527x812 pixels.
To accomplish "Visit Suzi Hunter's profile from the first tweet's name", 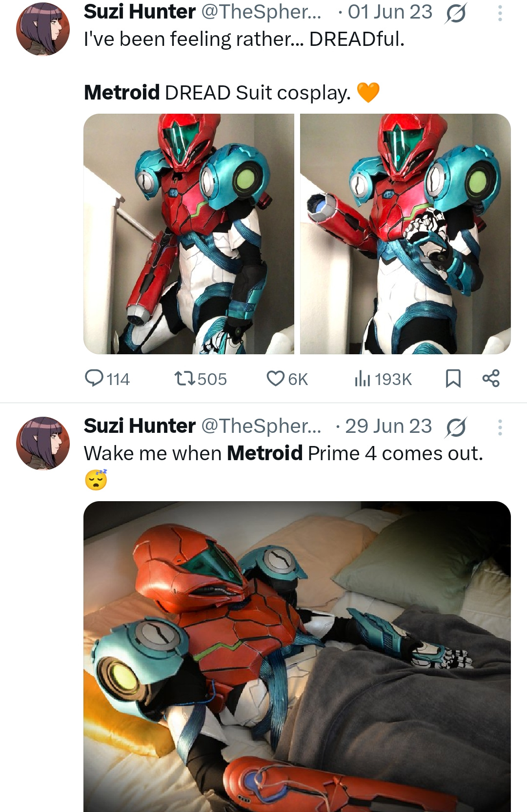I will (x=140, y=12).
